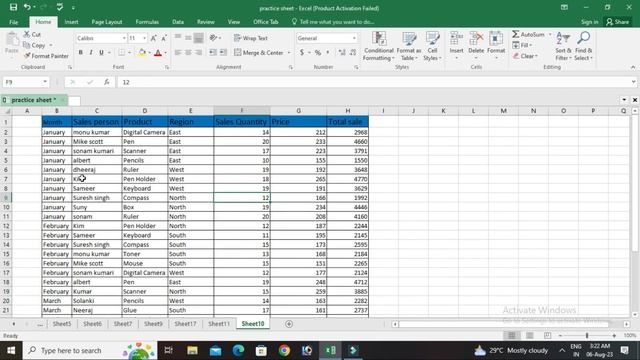Increase decimal places
Image resolution: width=640 pixels, height=360 pixels.
tap(342, 53)
